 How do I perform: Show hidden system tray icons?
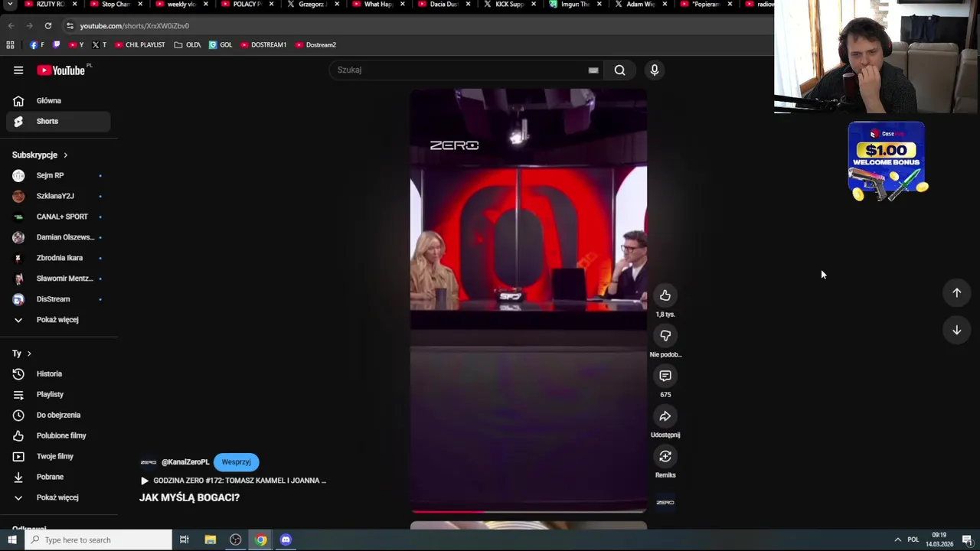897,540
